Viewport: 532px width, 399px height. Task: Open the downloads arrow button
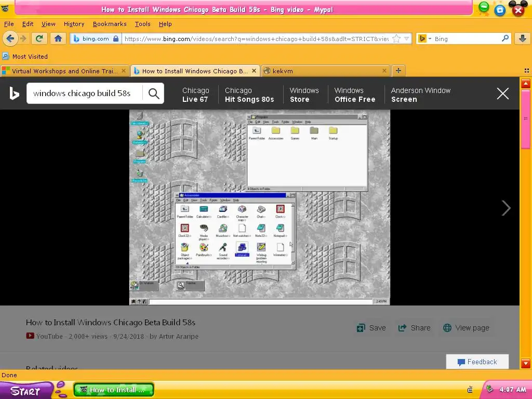click(x=523, y=38)
